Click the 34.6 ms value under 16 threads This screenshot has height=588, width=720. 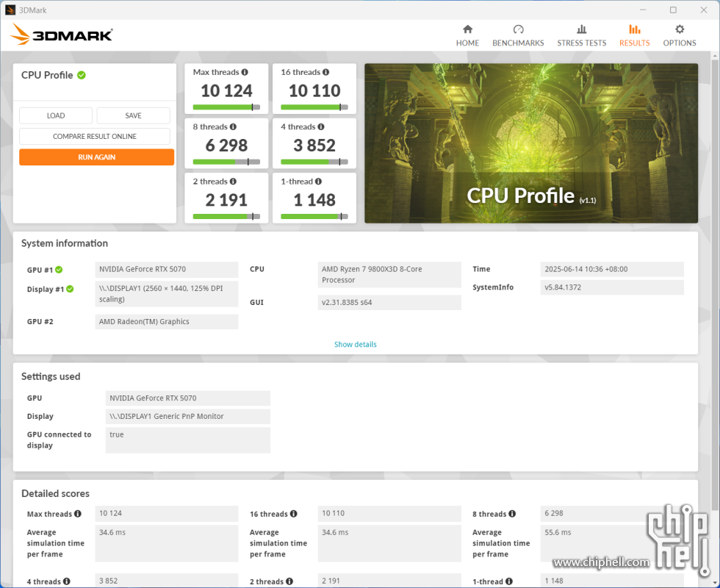click(389, 543)
